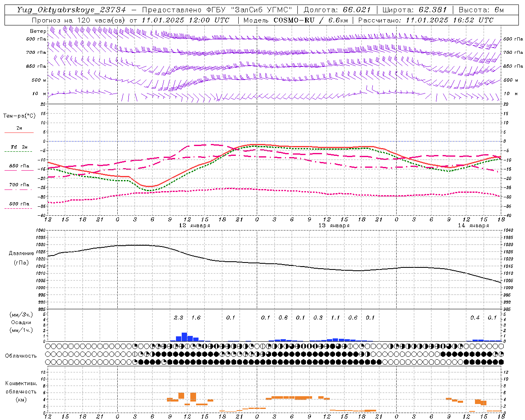Select the elevation text Высота: 6м
The width and height of the screenshot is (525, 420).
481,10
